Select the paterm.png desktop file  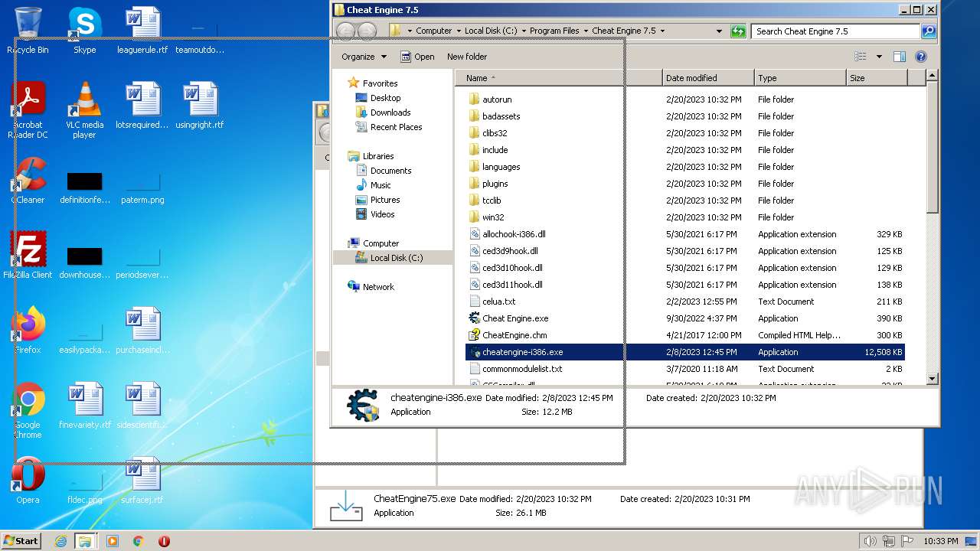click(x=142, y=187)
